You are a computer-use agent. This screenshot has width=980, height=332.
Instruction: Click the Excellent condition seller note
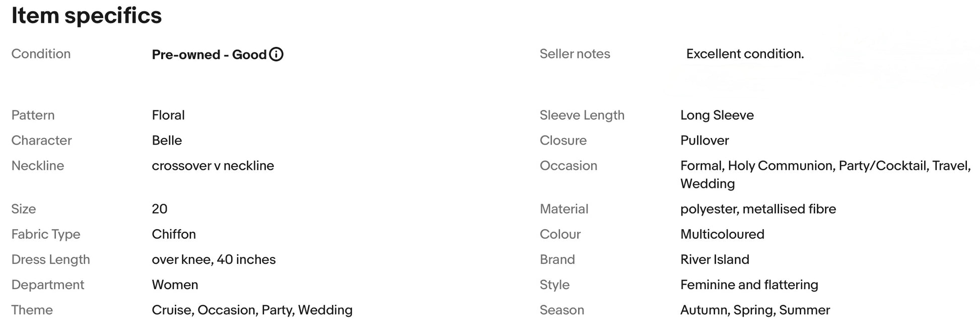pos(744,54)
